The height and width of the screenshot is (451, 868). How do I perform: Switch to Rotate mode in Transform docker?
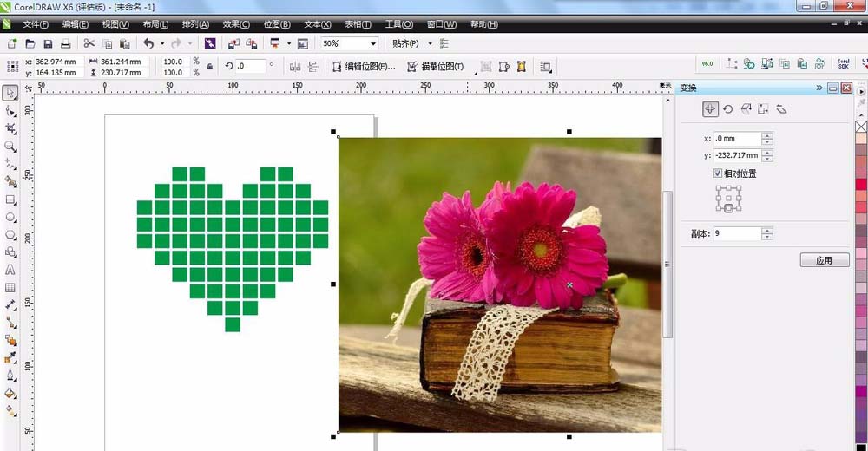pyautogui.click(x=728, y=109)
